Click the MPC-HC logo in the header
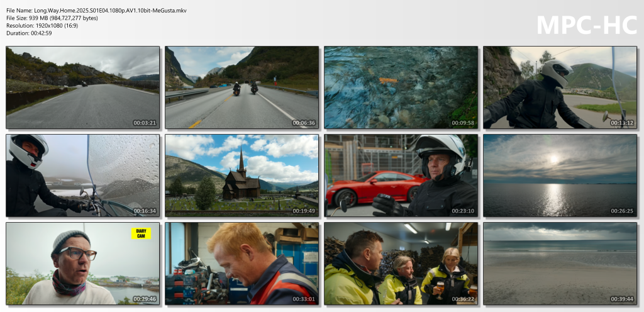This screenshot has height=312, width=644. (585, 24)
